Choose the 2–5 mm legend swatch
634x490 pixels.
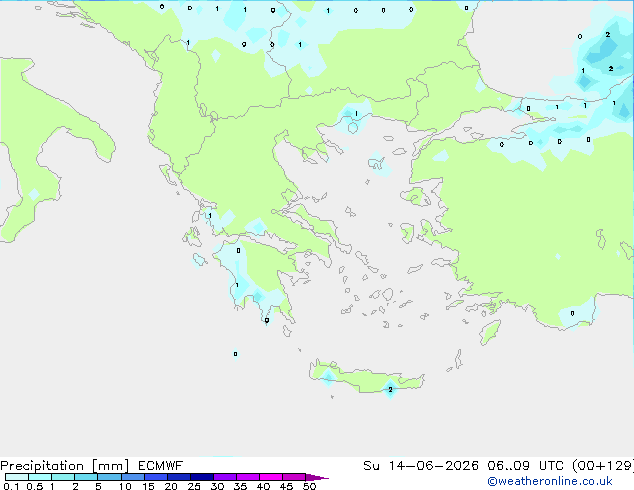click(86, 477)
